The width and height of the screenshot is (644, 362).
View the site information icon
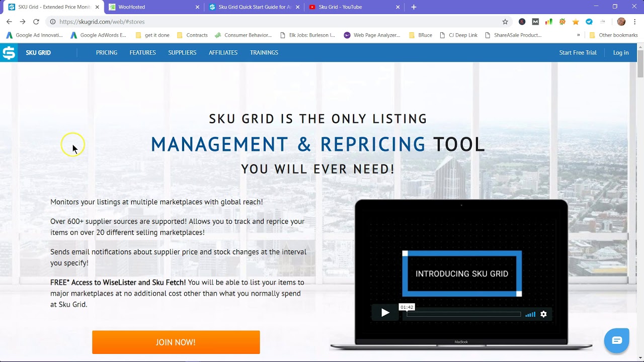[x=52, y=22]
